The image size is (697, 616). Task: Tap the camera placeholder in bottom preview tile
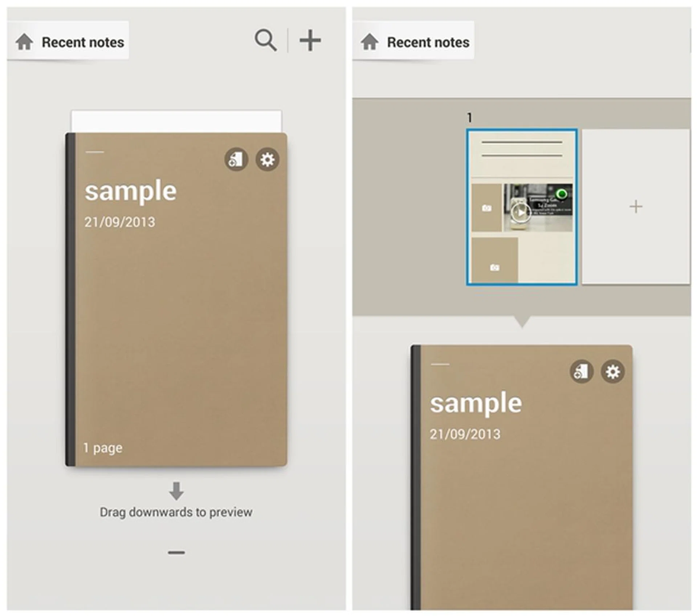point(495,268)
